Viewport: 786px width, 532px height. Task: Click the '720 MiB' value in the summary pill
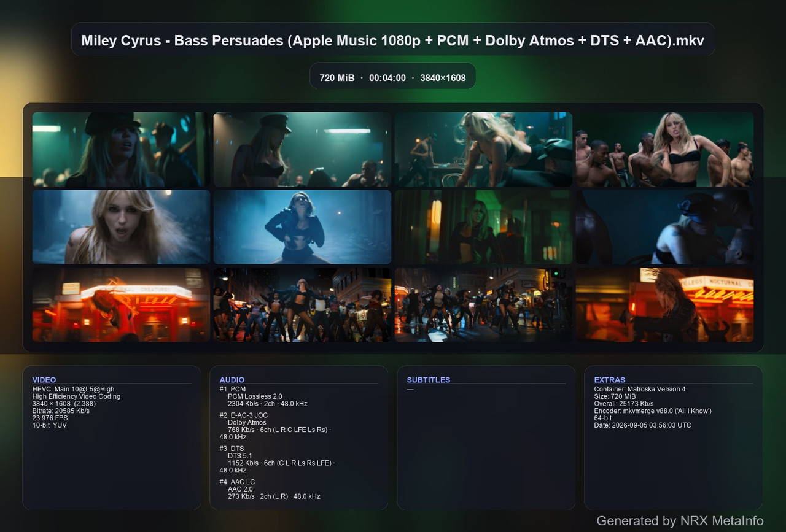coord(337,78)
